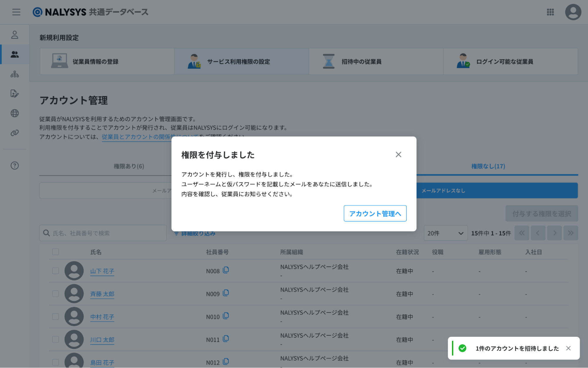Screen dimensions: 588x368
Task: Click the single person sidebar icon
Action: point(14,35)
